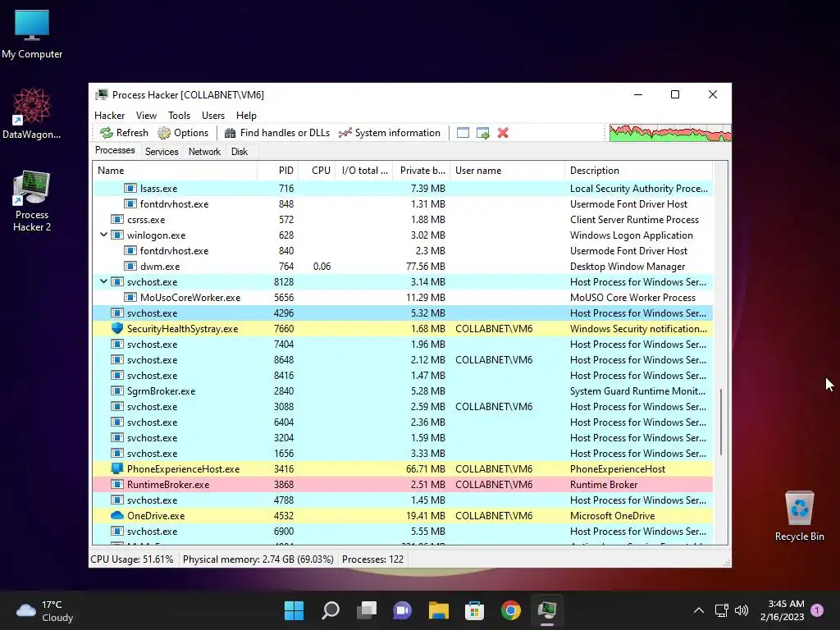Sort by the Private bytes column header
The height and width of the screenshot is (630, 840).
tap(421, 171)
